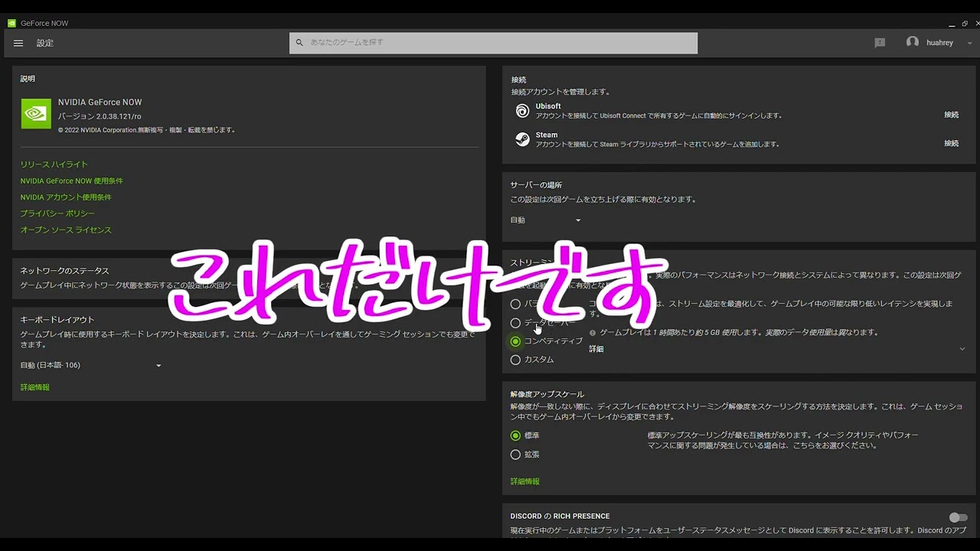Image resolution: width=980 pixels, height=551 pixels.
Task: Focus the game search field
Action: (493, 43)
